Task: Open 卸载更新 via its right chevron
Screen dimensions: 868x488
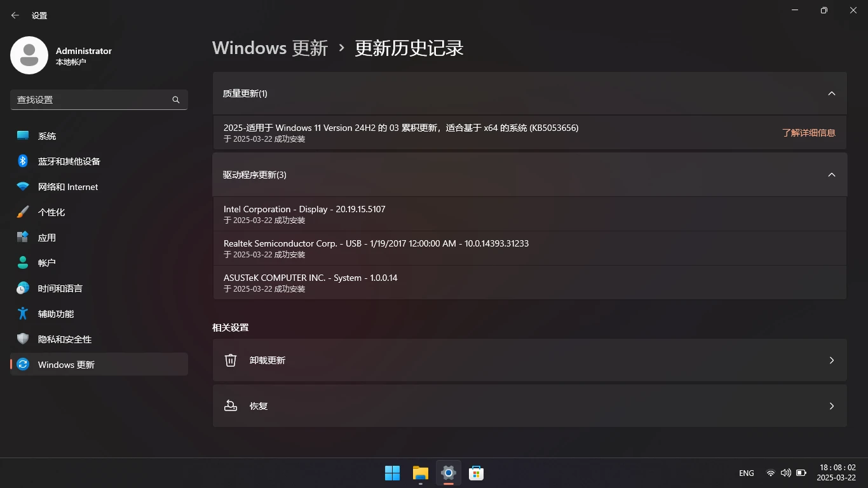Action: [832, 360]
